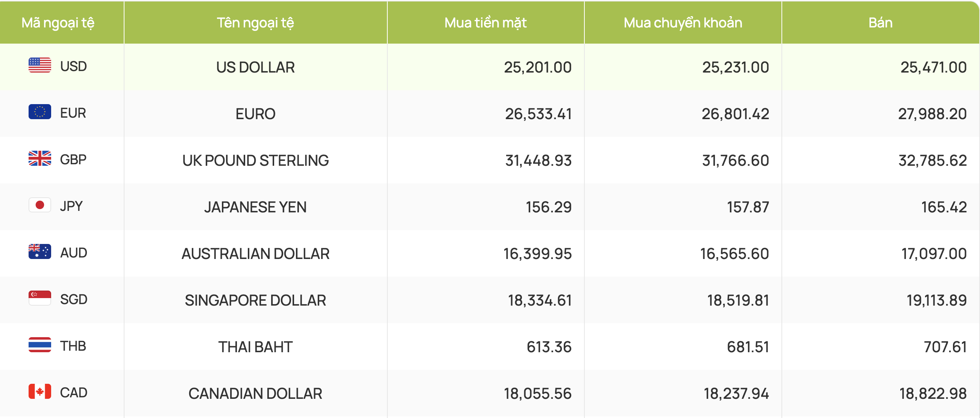The width and height of the screenshot is (980, 418).
Task: Click the United States flag icon
Action: click(x=39, y=65)
